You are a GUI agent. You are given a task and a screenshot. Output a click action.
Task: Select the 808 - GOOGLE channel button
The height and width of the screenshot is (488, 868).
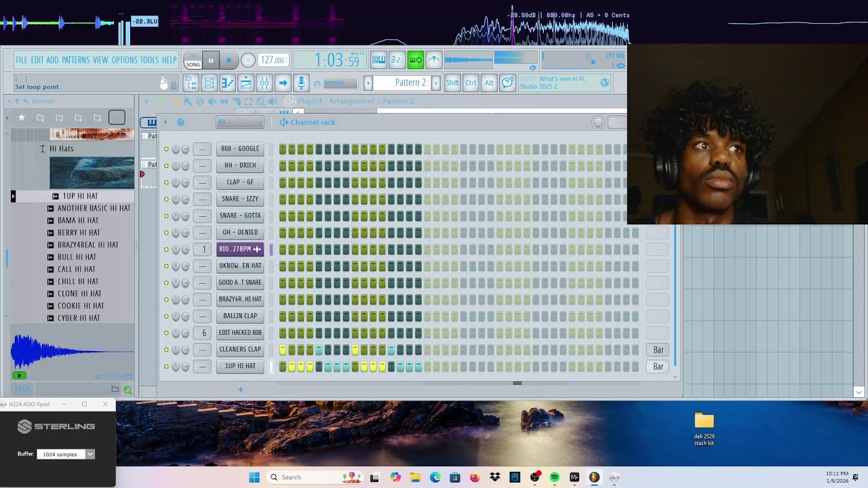coord(240,148)
